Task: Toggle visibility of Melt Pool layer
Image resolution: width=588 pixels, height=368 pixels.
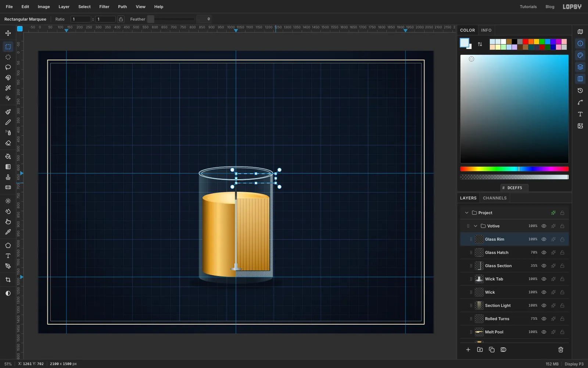Action: pos(544,332)
